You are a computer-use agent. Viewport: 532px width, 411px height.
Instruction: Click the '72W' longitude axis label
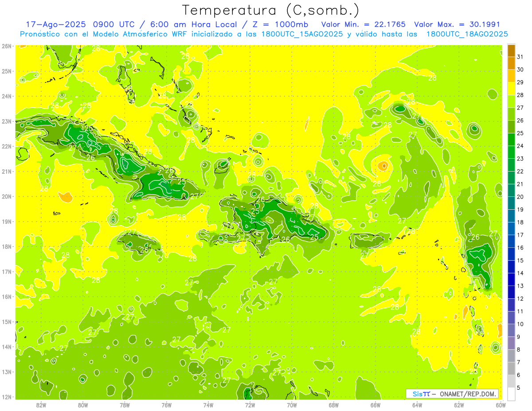250,405
